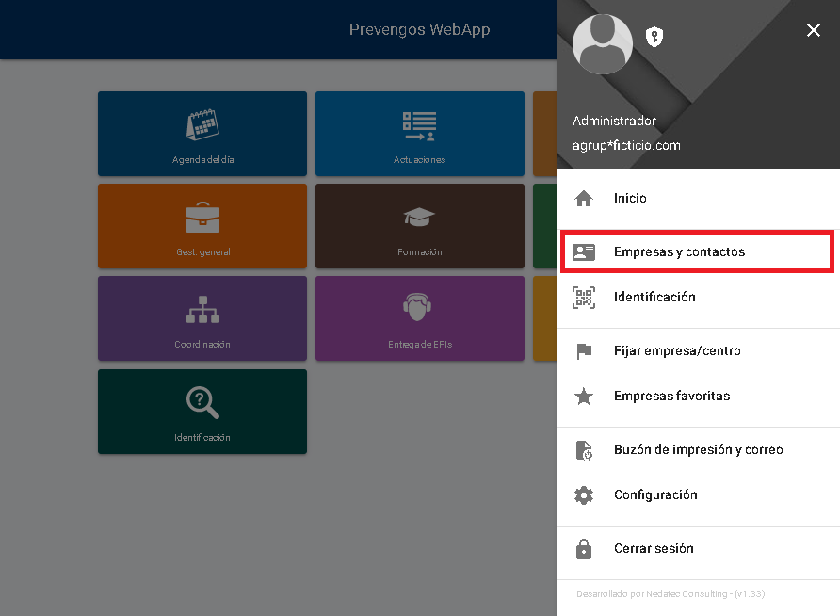Click the star icon for Empresas favoritas
Screen dimensions: 840x616
[x=584, y=397]
